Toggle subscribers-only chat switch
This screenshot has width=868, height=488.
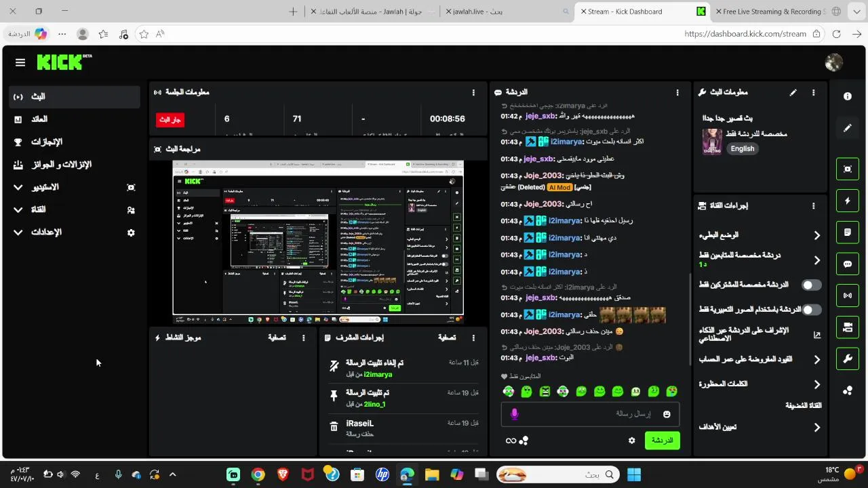pyautogui.click(x=811, y=285)
